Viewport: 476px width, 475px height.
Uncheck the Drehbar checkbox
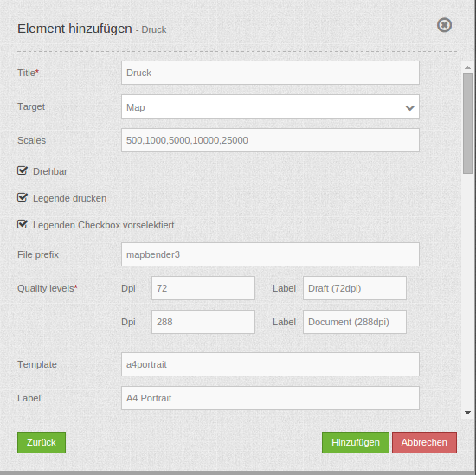[x=23, y=170]
